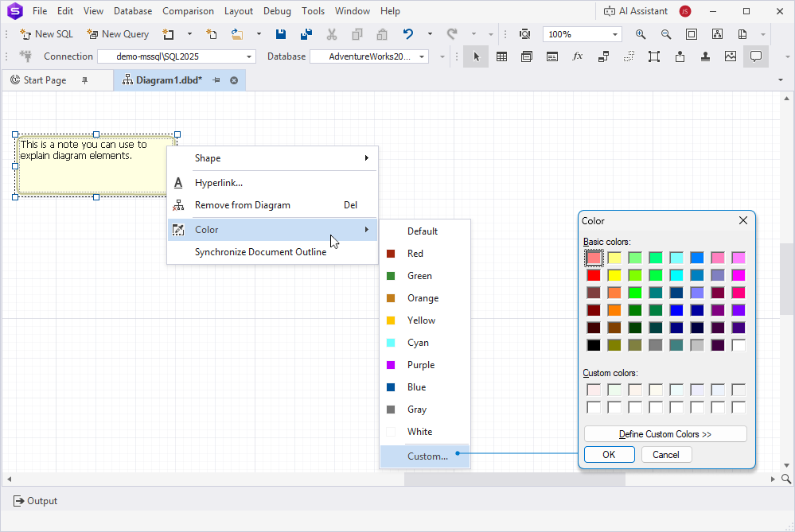Open the zoom level 100% dropdown
795x532 pixels.
[615, 34]
